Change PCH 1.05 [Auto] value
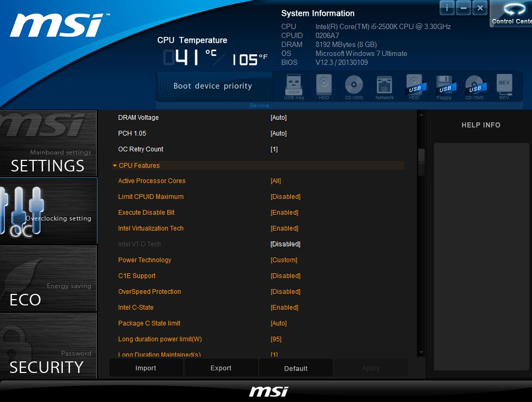This screenshot has width=532, height=402. point(279,133)
